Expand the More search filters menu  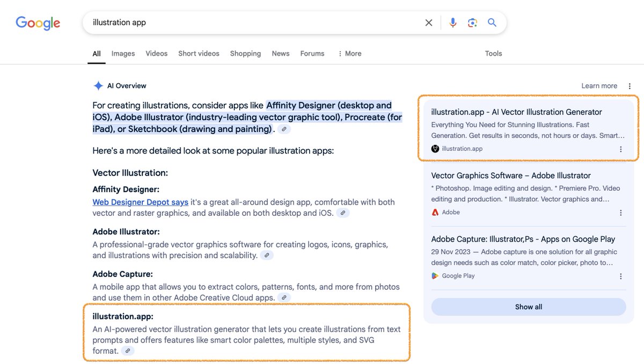coord(349,54)
